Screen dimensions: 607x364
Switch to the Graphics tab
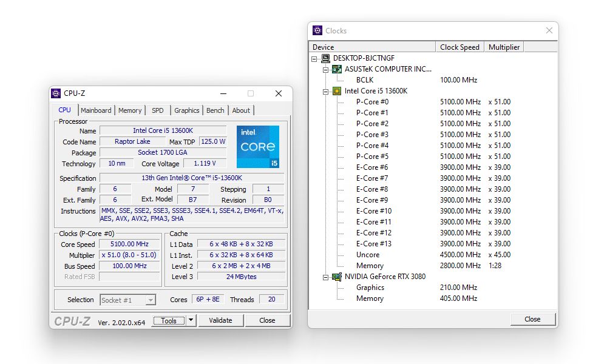[x=186, y=110]
